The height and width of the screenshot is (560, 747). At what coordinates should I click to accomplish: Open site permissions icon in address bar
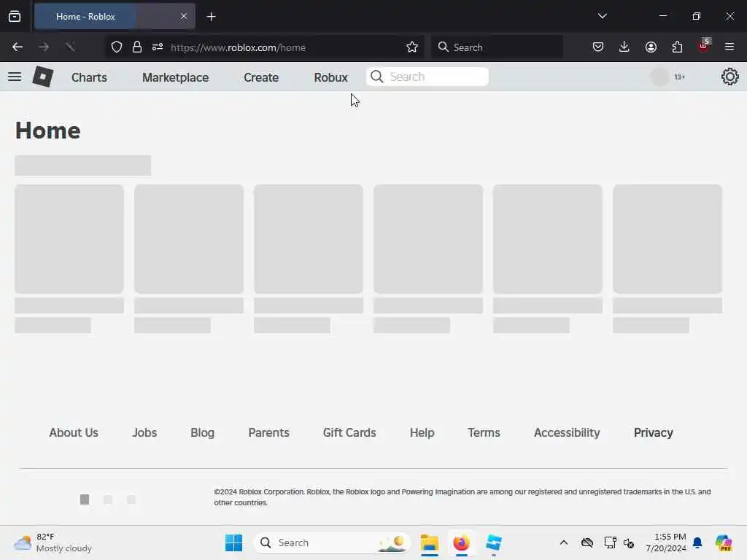coord(158,47)
